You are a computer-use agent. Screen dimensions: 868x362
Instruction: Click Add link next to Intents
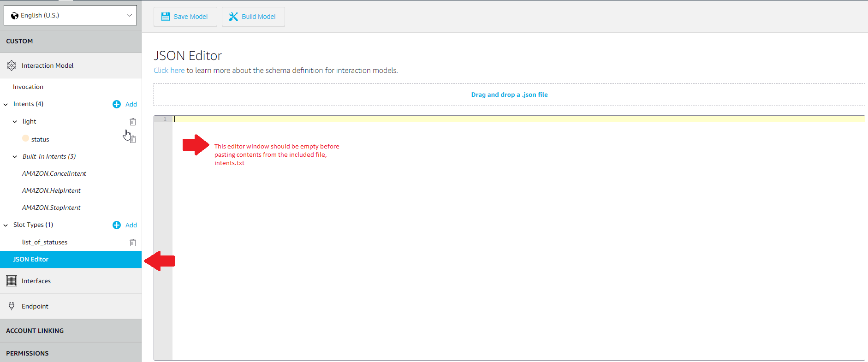click(x=131, y=104)
